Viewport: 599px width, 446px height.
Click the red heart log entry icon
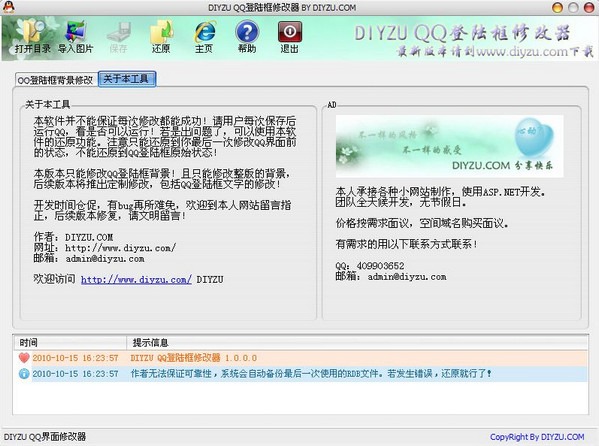(24, 358)
